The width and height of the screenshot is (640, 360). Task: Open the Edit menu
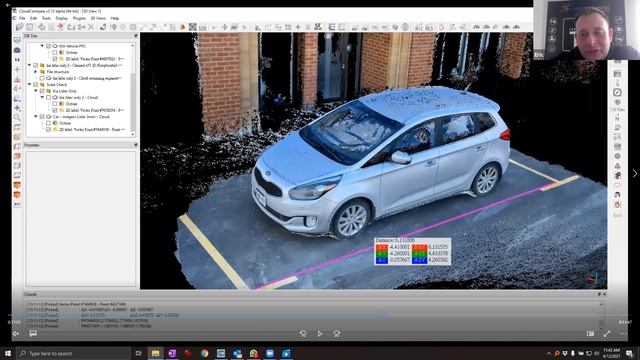(33, 18)
